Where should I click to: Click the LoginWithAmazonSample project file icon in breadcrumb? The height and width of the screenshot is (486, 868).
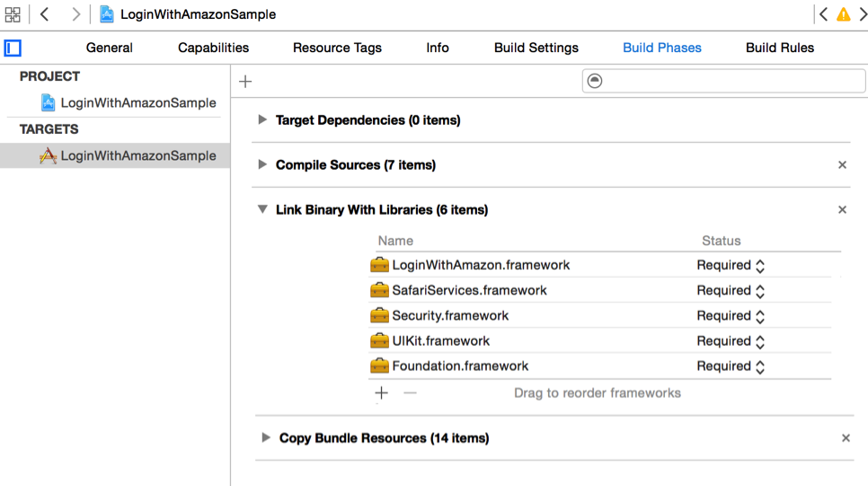[106, 14]
